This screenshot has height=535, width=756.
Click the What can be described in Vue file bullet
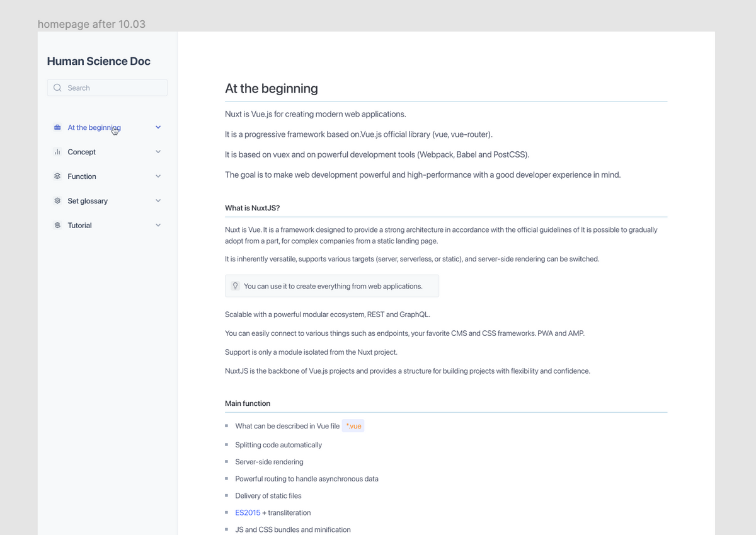tap(287, 427)
